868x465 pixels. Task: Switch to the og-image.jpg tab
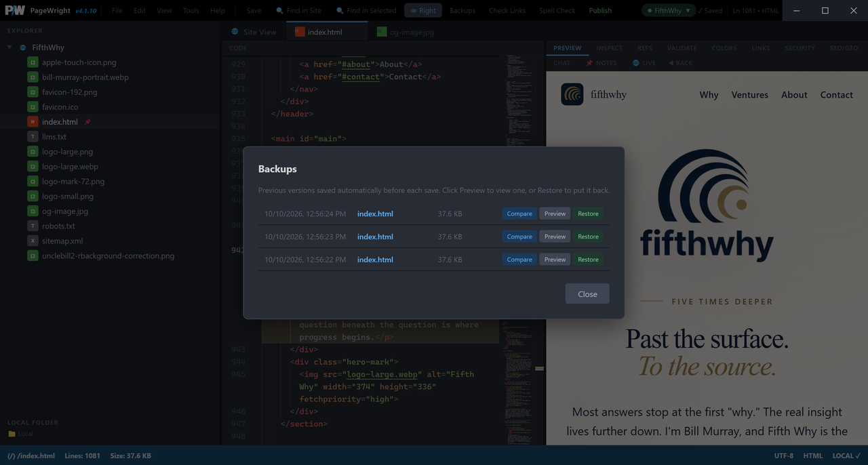tap(406, 32)
